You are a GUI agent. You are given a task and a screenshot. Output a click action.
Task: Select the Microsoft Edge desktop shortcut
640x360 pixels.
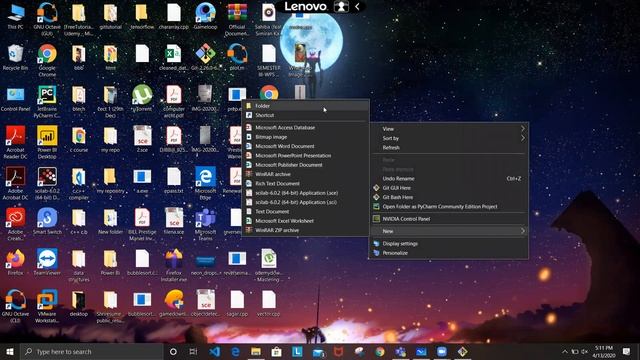click(205, 183)
